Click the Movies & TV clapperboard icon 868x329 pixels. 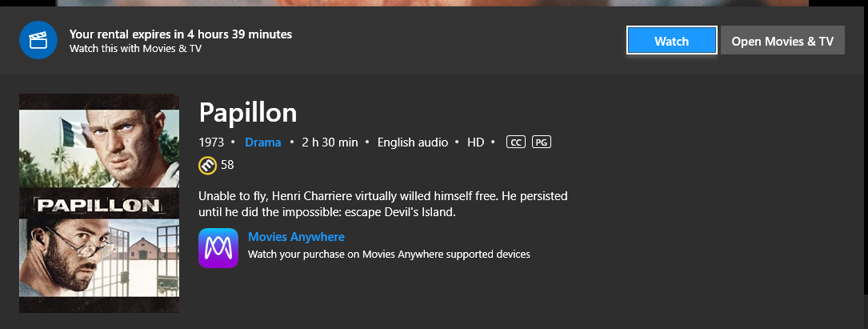click(x=38, y=41)
